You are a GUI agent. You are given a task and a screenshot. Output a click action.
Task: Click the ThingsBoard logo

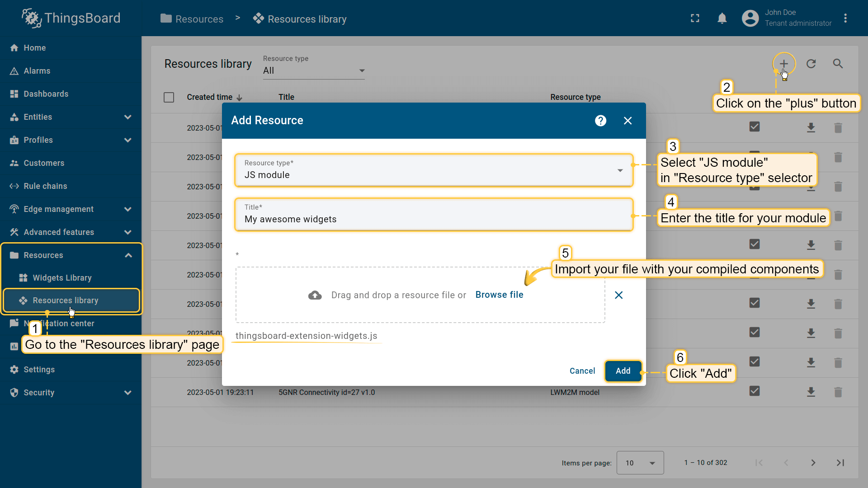point(71,18)
